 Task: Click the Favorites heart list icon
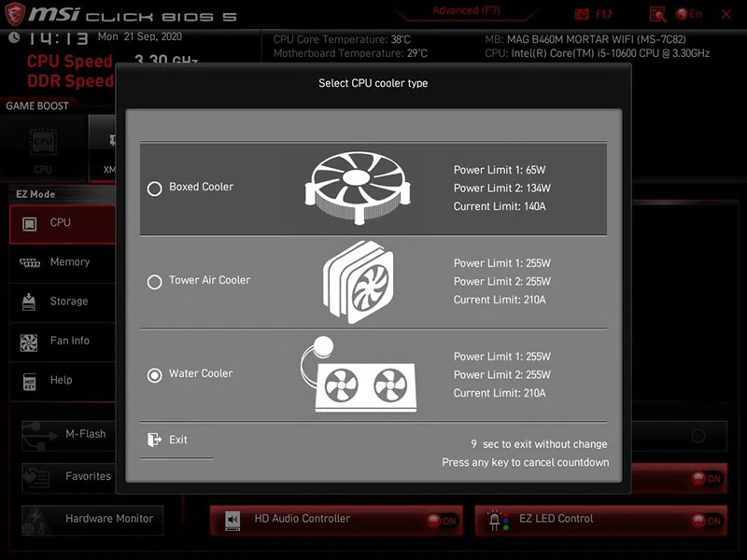[36, 478]
